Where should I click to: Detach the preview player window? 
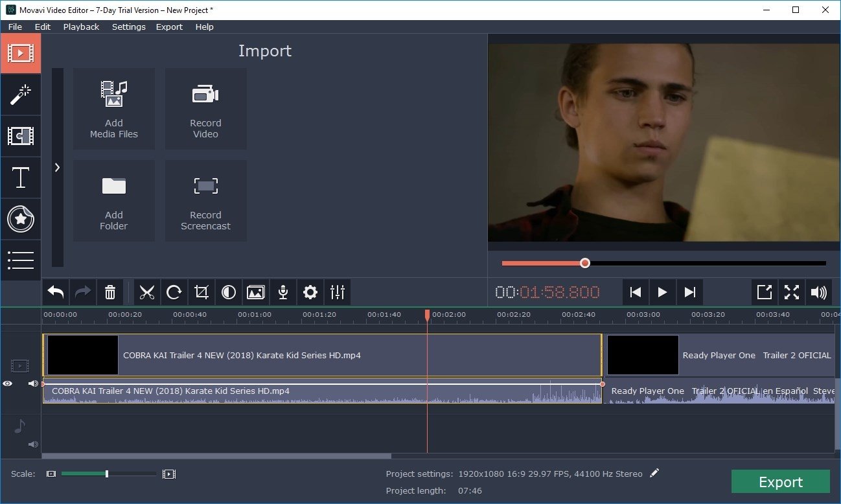tap(765, 292)
